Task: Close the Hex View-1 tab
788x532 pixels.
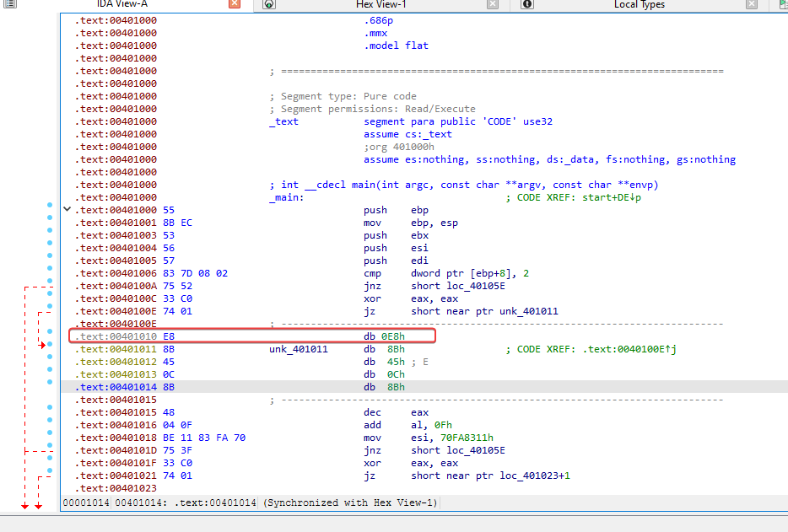Action: coord(493,4)
